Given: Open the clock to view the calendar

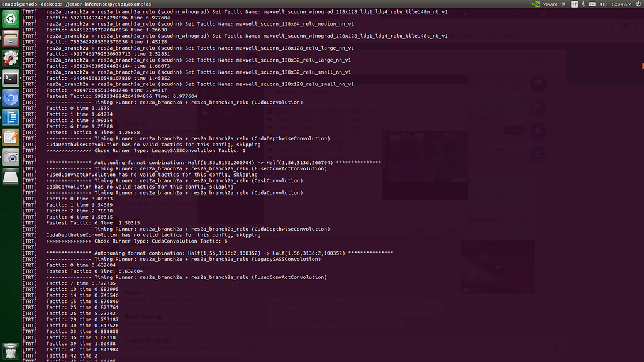Looking at the screenshot, I should pyautogui.click(x=621, y=4).
